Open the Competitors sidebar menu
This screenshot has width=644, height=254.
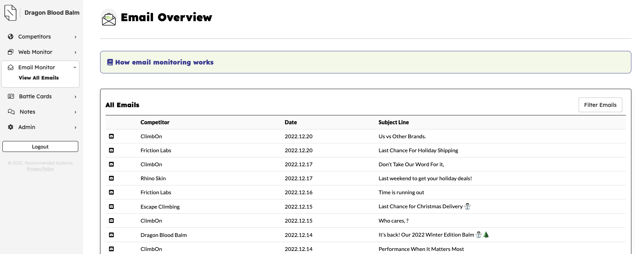41,37
